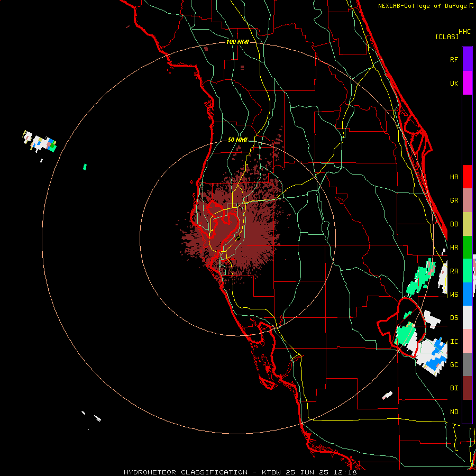Select the IC legend label
Image resolution: width=476 pixels, height=476 pixels.
(454, 342)
